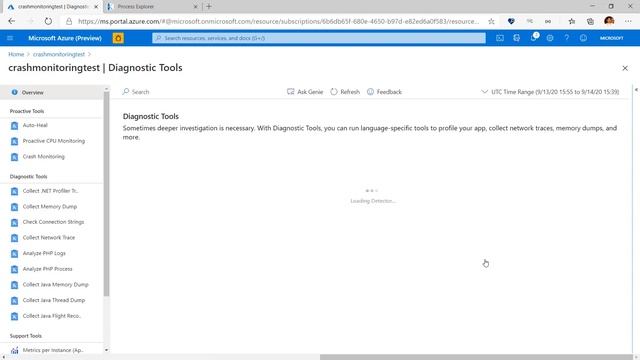Open a new browser tab

pos(209,7)
